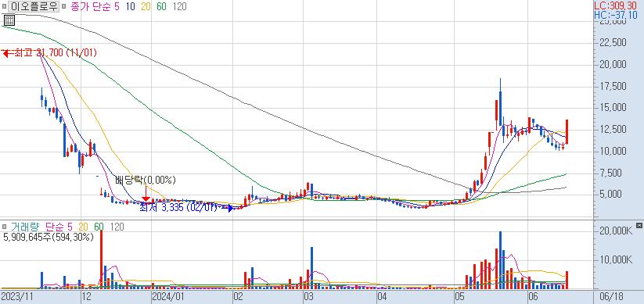
Task: Select the 60 volume average legend
Action: pyautogui.click(x=99, y=227)
